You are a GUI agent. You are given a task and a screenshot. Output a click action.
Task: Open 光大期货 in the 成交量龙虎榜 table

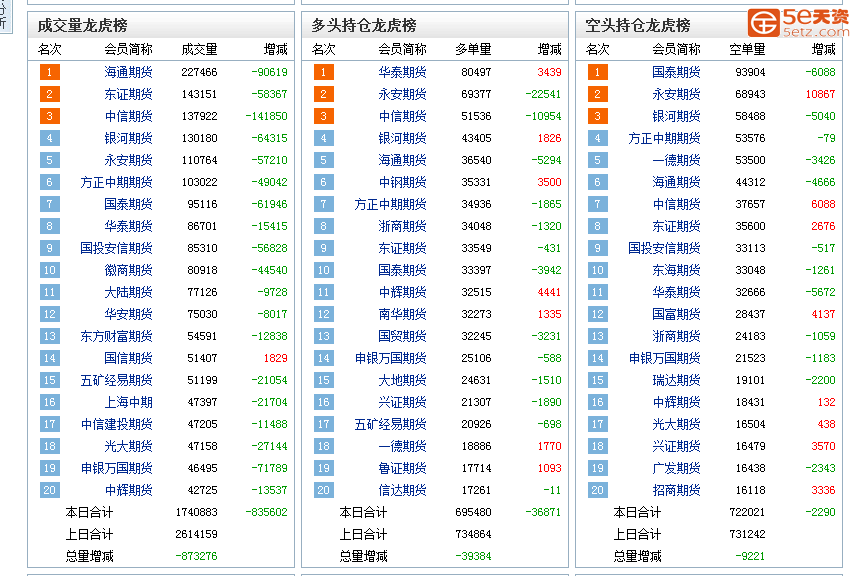pos(128,446)
